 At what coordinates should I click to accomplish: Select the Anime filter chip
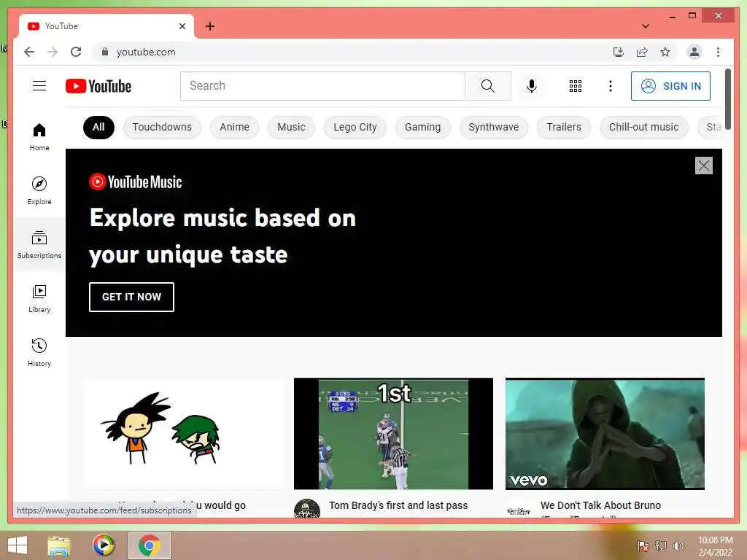pyautogui.click(x=234, y=127)
